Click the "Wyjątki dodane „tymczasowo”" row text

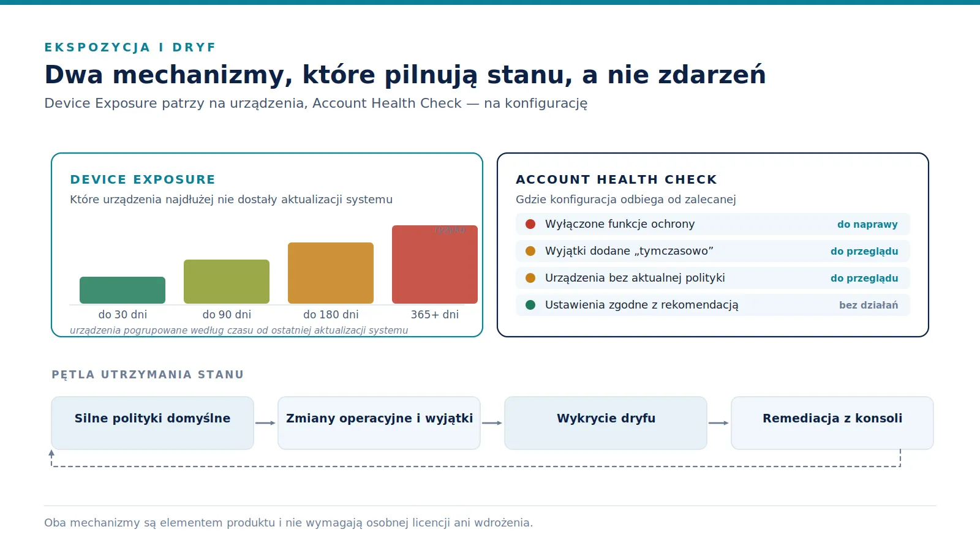click(629, 251)
